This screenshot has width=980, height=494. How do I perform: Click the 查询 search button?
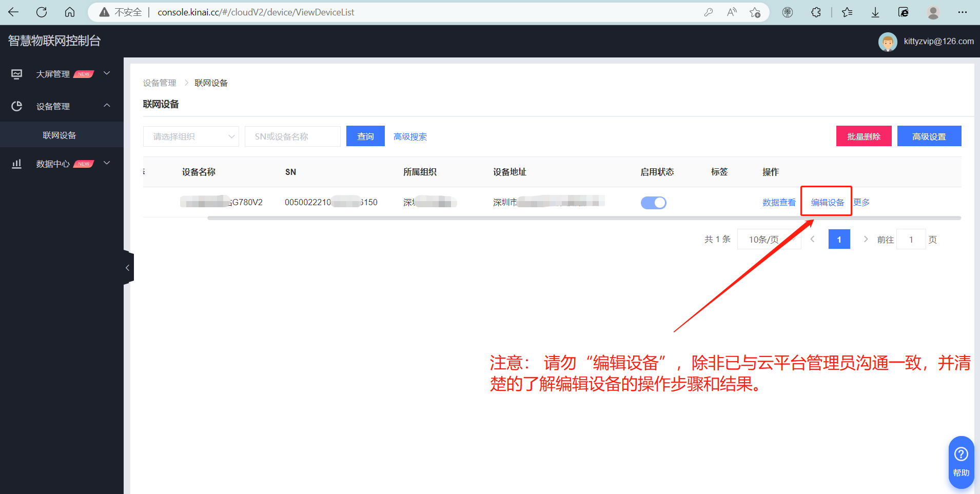[x=365, y=136]
